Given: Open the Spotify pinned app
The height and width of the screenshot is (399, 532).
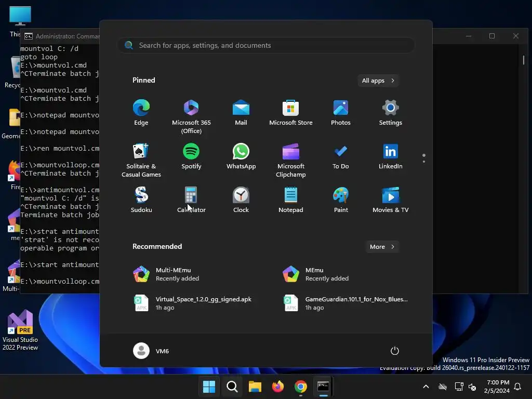Looking at the screenshot, I should tap(191, 157).
